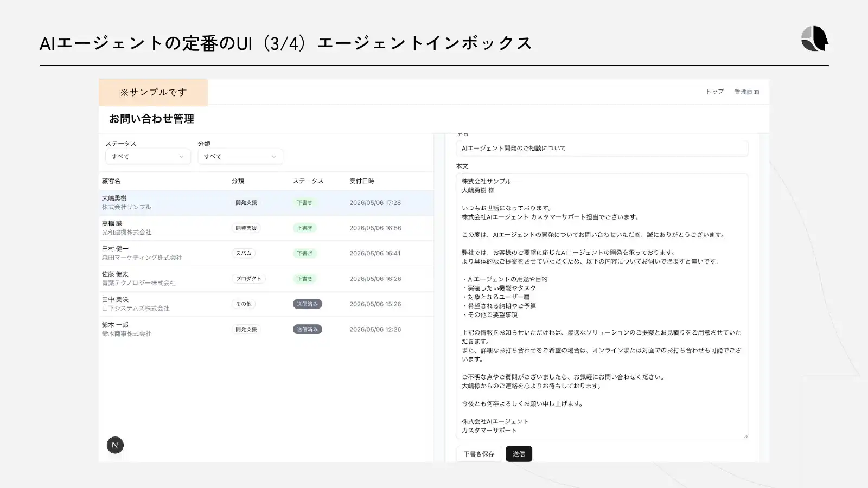Screen dimensions: 868x488
Task: Select the 田村 健一 inquiry row
Action: 266,253
